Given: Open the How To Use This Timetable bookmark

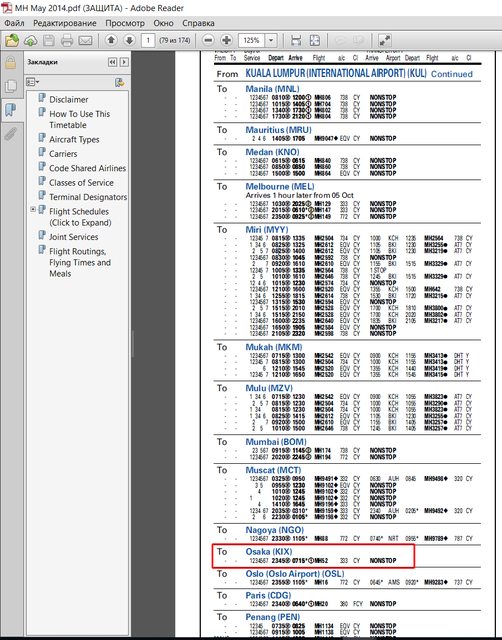Looking at the screenshot, I should (x=80, y=120).
